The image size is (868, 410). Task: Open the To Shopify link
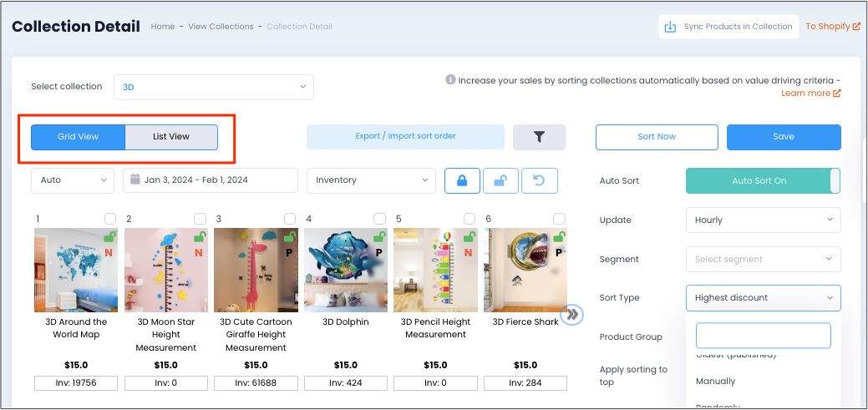(x=833, y=27)
